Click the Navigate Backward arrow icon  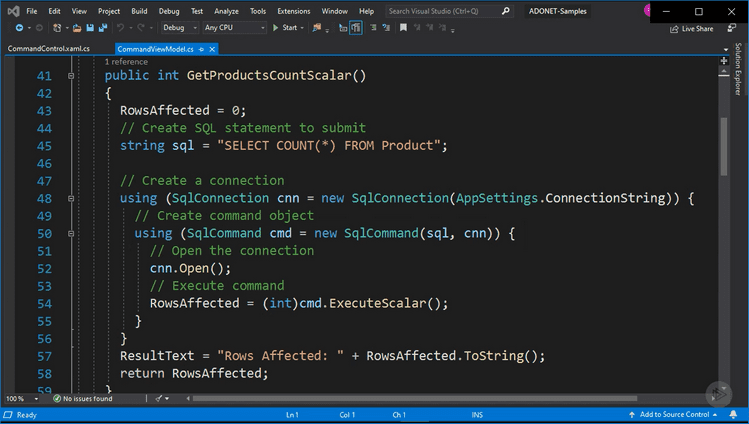(19, 28)
